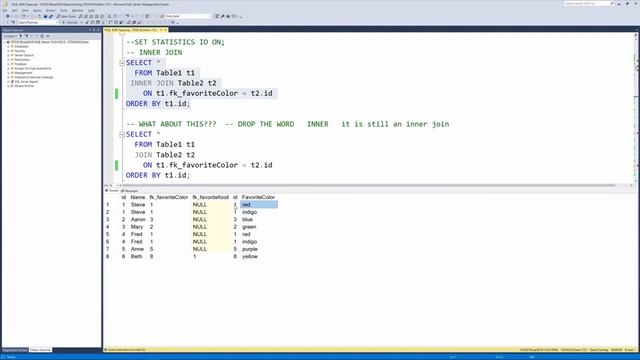Click the 'Aaron' cell in results
Viewport: 640px width, 360px height.
click(x=138, y=220)
